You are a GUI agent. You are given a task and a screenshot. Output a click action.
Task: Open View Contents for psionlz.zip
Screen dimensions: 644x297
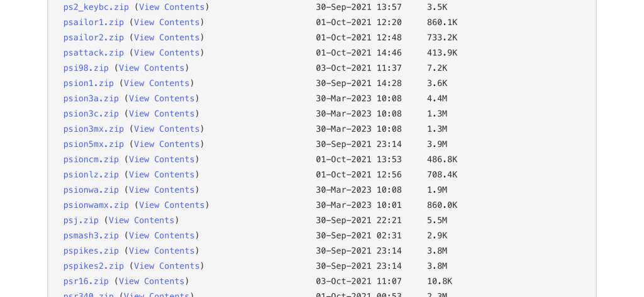162,175
